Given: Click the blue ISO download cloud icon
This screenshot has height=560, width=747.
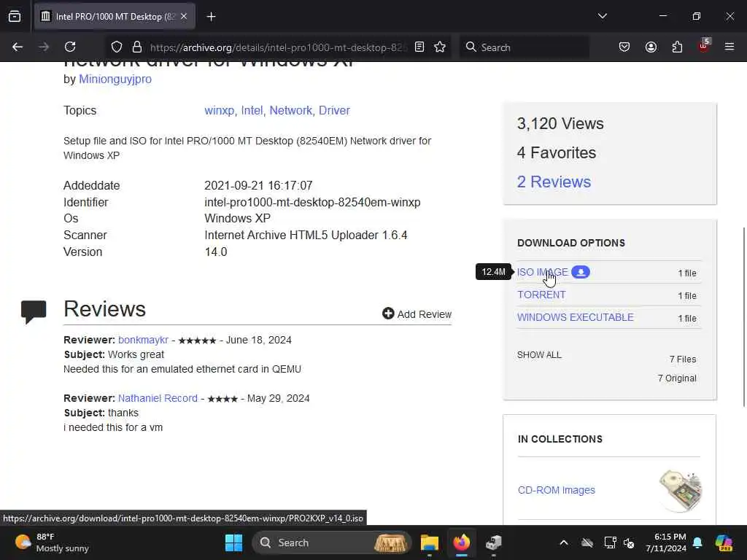Looking at the screenshot, I should point(581,272).
